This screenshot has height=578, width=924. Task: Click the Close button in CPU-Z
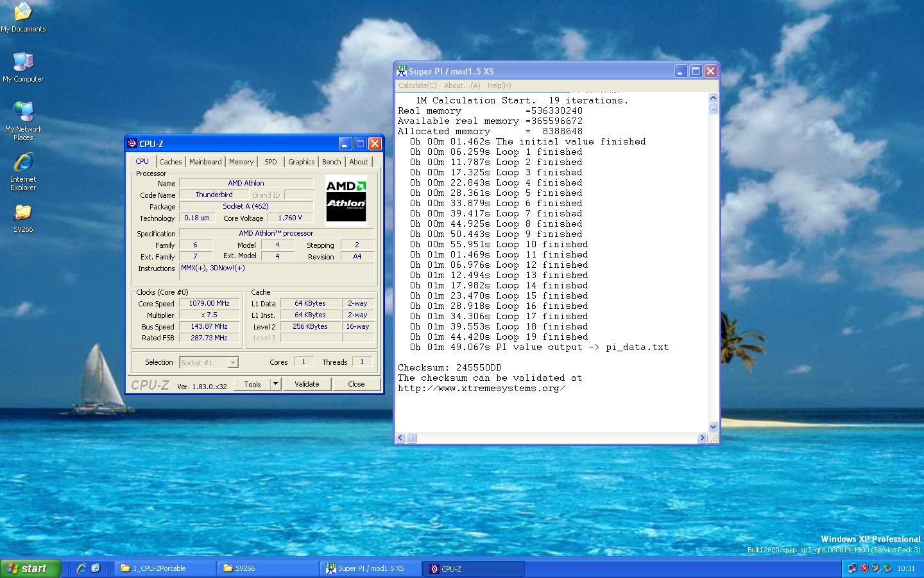356,384
